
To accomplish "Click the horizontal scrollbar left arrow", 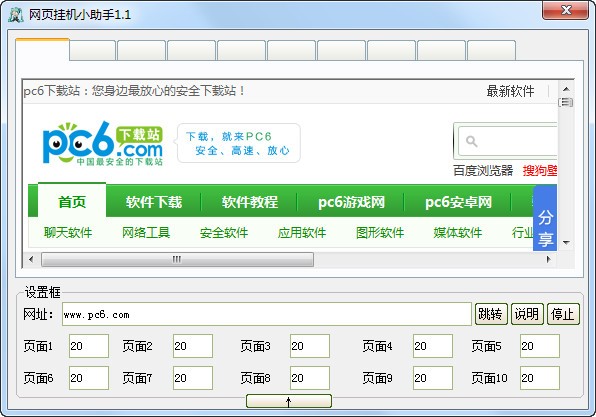I will click(x=31, y=259).
